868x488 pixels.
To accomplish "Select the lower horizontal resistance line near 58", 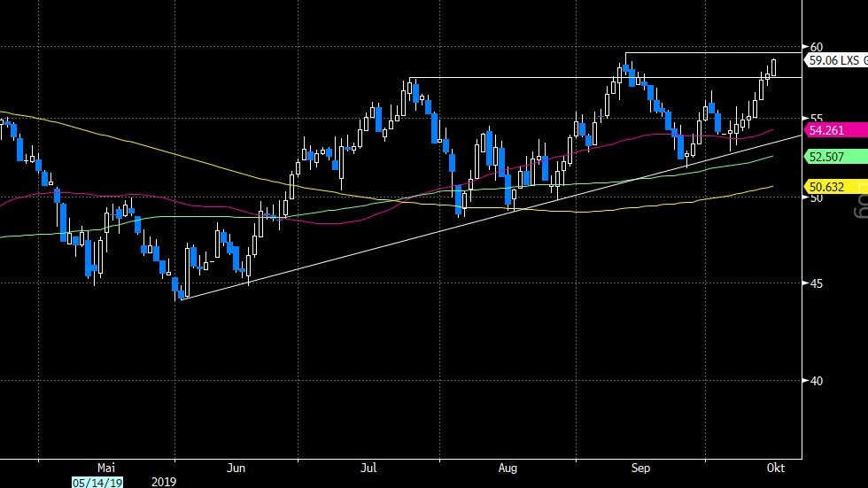I will pyautogui.click(x=606, y=77).
